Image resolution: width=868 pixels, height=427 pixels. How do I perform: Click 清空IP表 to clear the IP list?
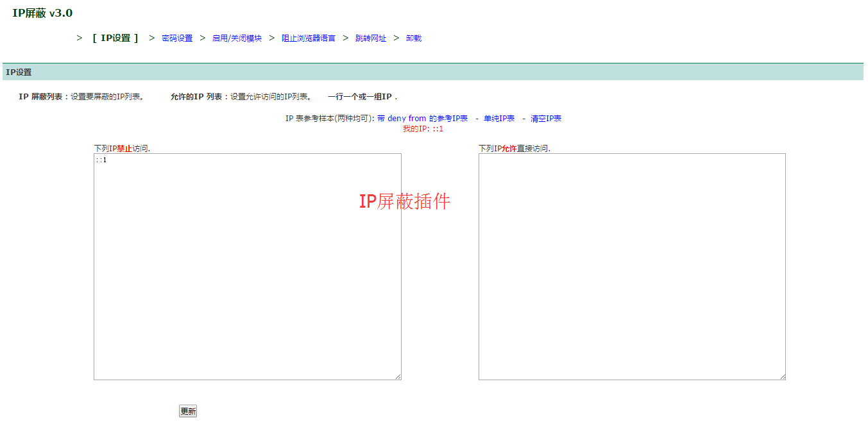(x=547, y=119)
